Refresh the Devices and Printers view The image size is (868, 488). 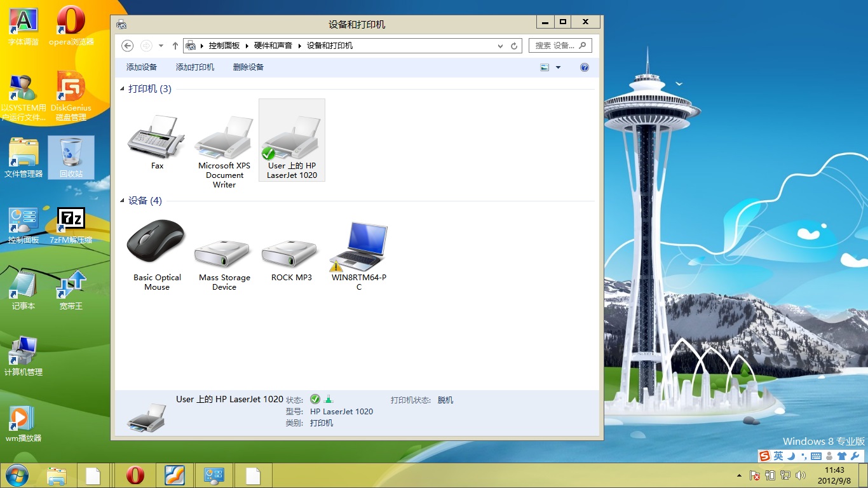coord(515,46)
